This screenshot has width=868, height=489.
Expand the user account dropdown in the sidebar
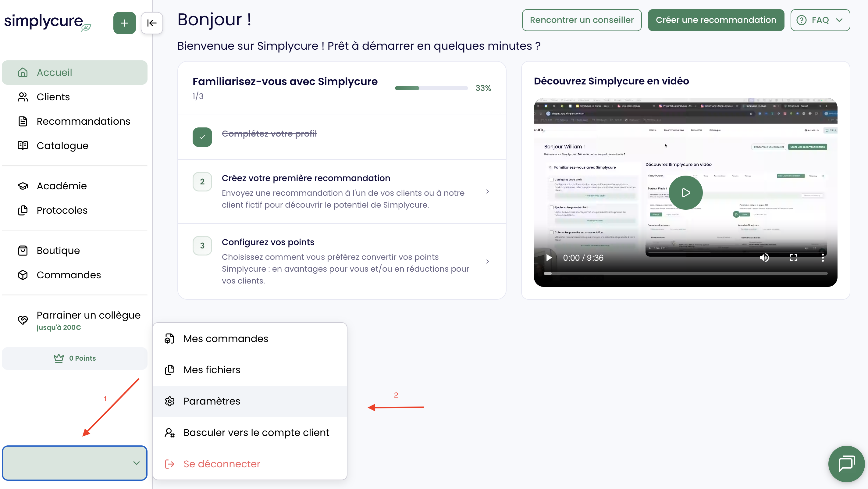click(74, 463)
